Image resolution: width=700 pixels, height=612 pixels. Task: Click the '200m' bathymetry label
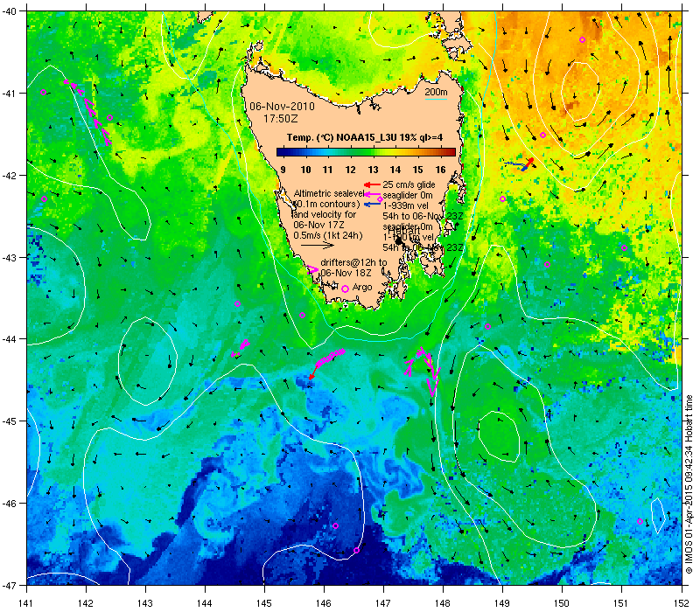pyautogui.click(x=436, y=93)
